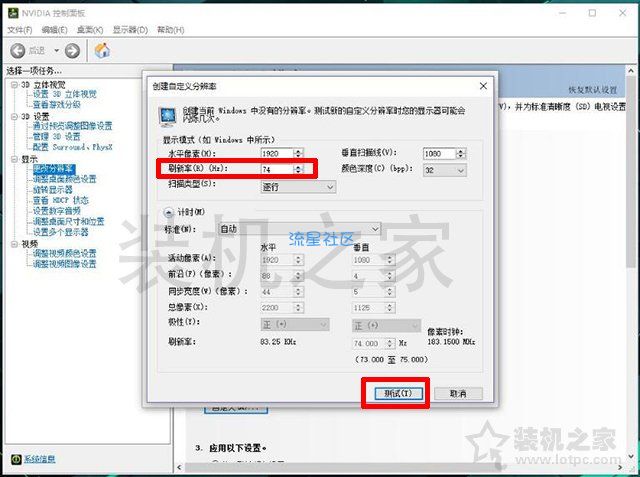Select 调整视频颜色设置 tree item

pyautogui.click(x=64, y=253)
